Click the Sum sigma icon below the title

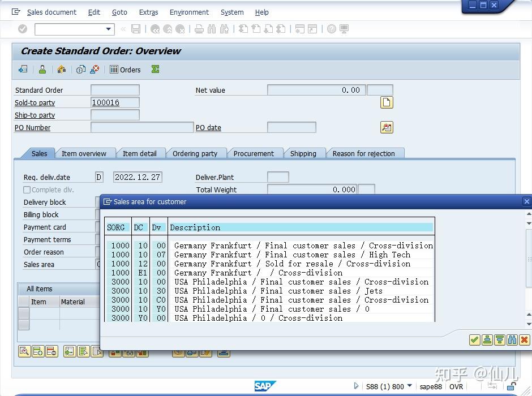[155, 70]
